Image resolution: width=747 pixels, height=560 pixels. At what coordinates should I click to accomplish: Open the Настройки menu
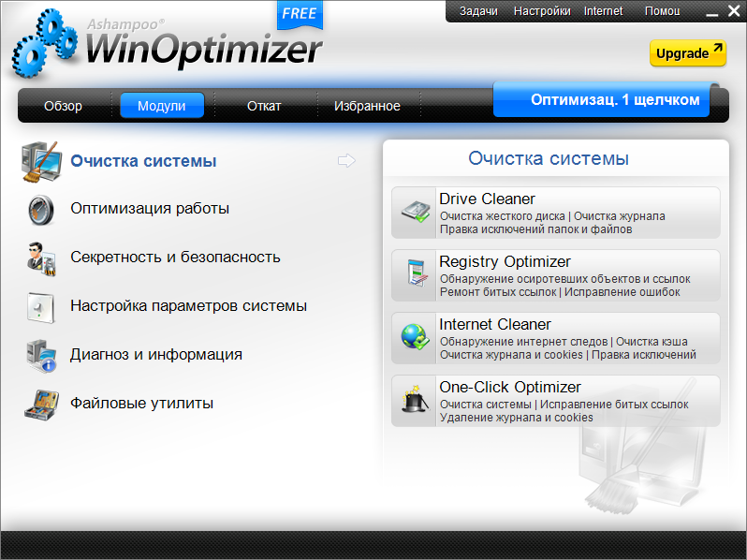pyautogui.click(x=542, y=11)
